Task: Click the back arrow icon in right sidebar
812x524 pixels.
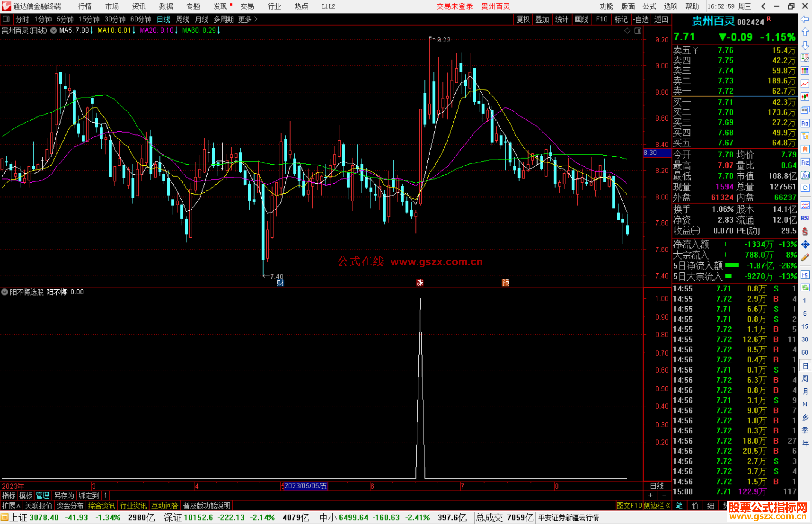Action: pos(805,19)
